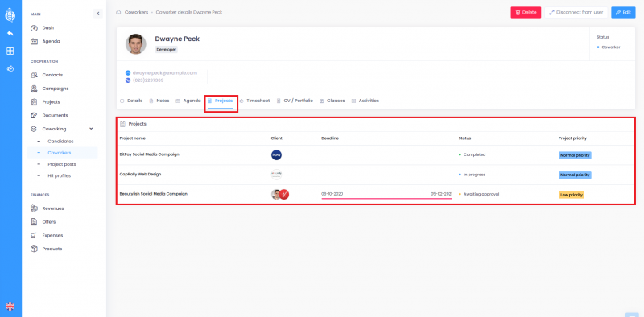This screenshot has height=317, width=644.
Task: Open the Agenda calendar icon in sidebar
Action: click(35, 42)
